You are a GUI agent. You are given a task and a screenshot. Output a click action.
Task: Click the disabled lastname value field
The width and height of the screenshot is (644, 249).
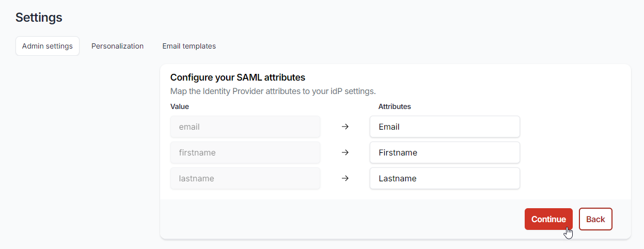pyautogui.click(x=245, y=178)
